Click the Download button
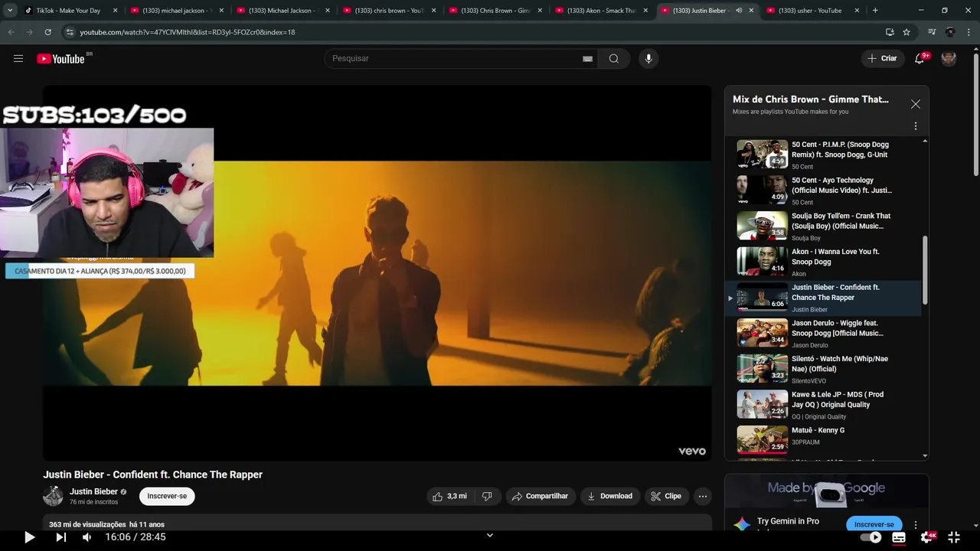The image size is (980, 551). 609,496
